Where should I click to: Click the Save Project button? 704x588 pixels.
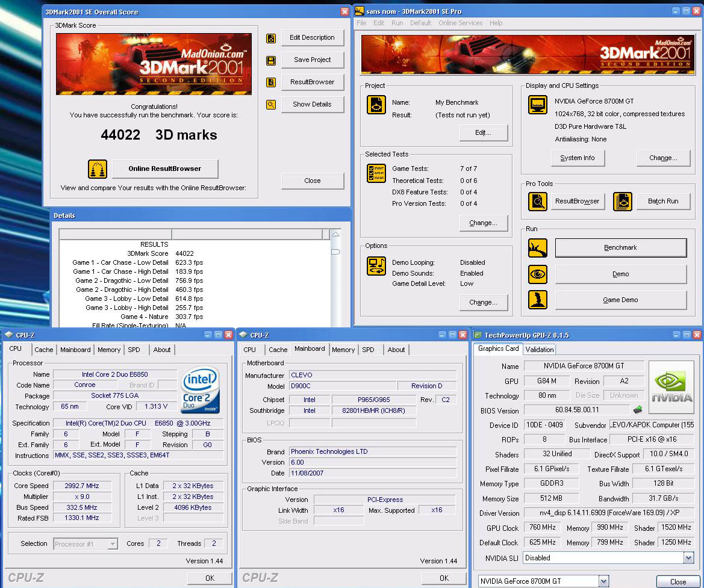[313, 60]
